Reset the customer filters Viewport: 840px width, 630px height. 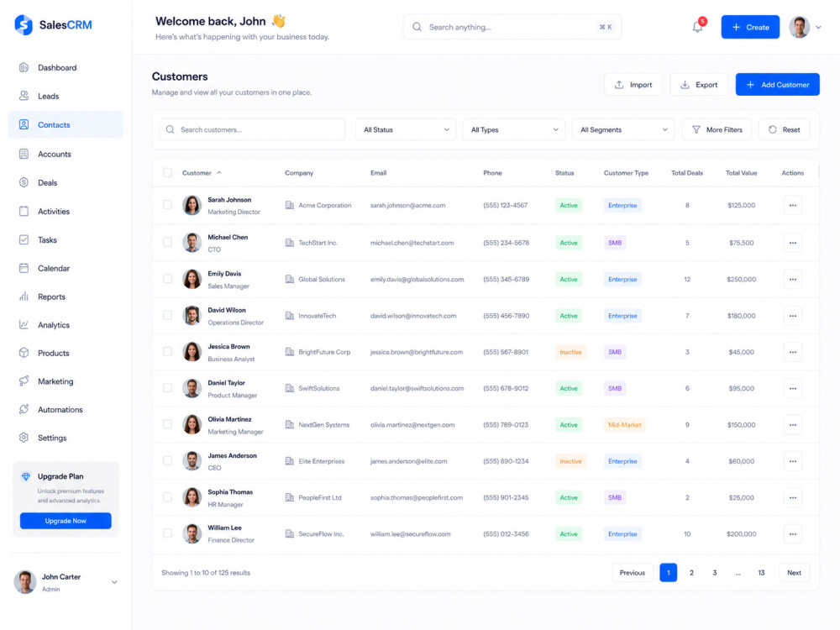point(785,129)
